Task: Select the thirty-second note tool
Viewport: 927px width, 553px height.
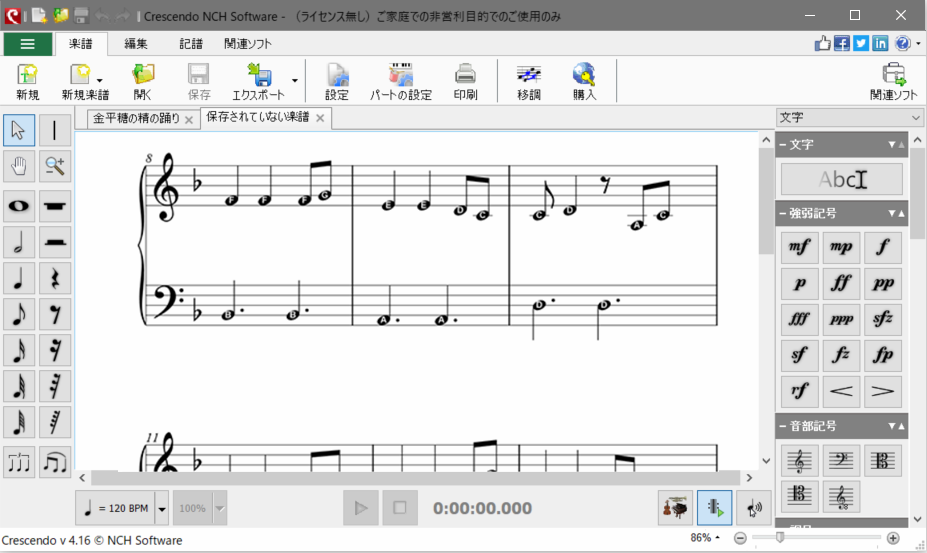Action: click(x=19, y=386)
